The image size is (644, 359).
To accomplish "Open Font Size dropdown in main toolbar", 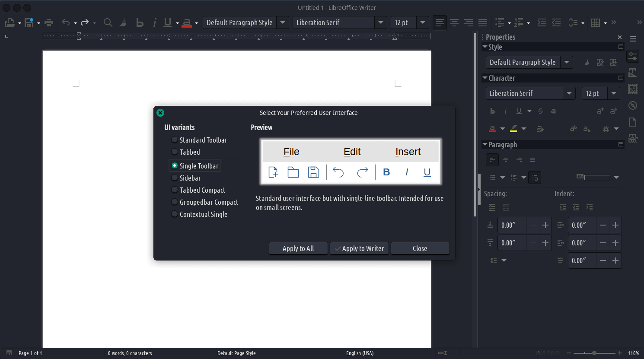I will pyautogui.click(x=423, y=22).
